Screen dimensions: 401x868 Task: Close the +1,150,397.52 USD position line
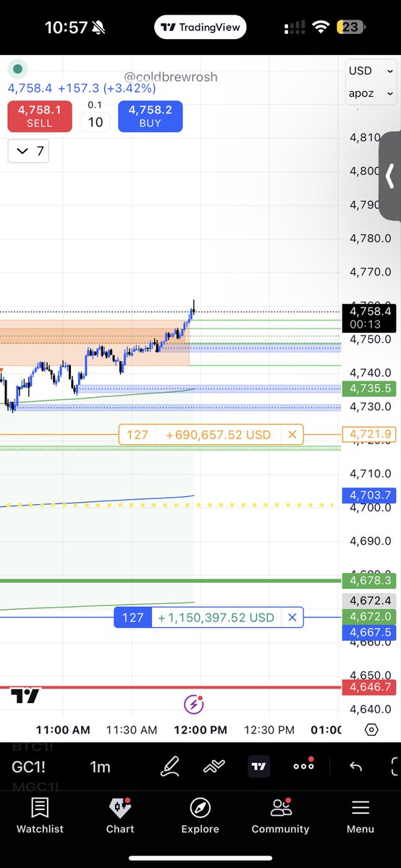coord(292,618)
